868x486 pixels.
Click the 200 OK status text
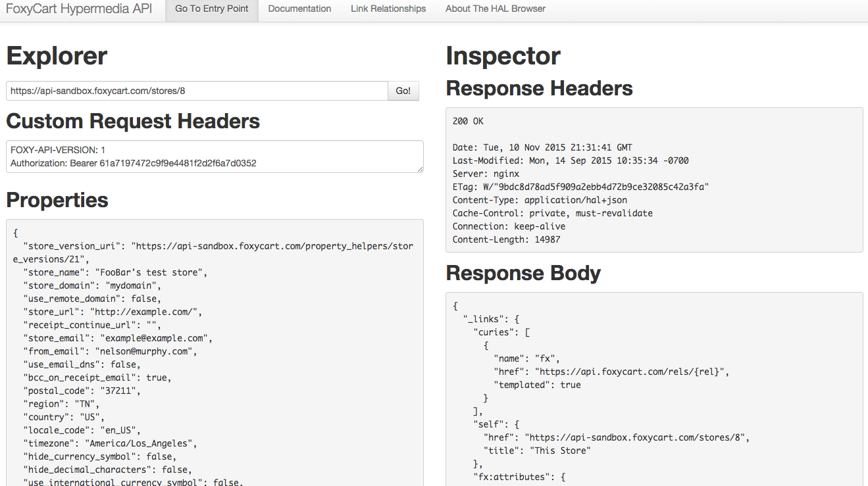pyautogui.click(x=468, y=121)
